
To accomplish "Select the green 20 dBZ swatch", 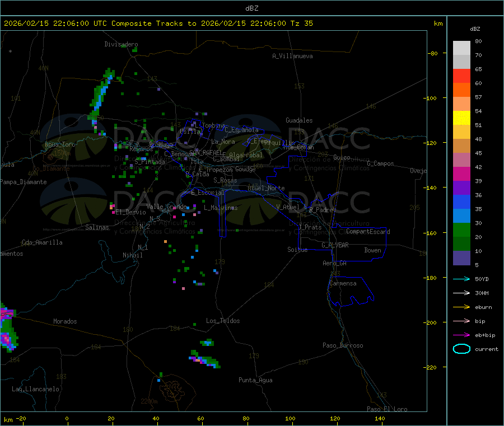I will (461, 230).
